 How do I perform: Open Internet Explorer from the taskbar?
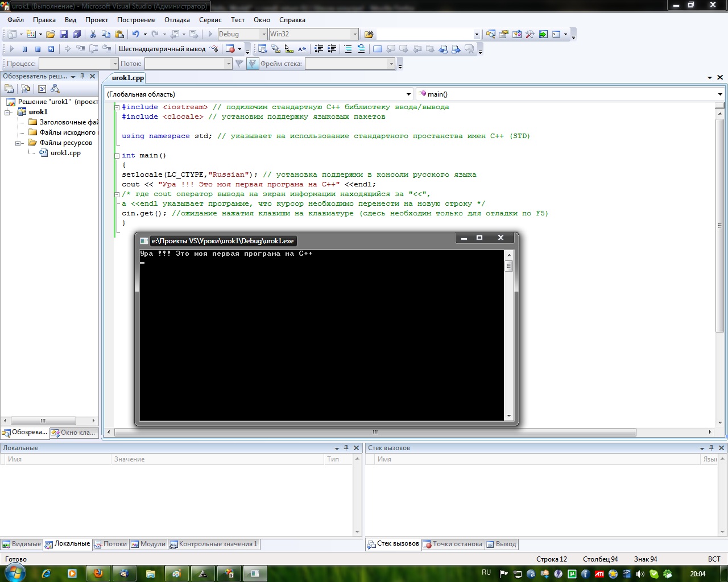(x=46, y=574)
